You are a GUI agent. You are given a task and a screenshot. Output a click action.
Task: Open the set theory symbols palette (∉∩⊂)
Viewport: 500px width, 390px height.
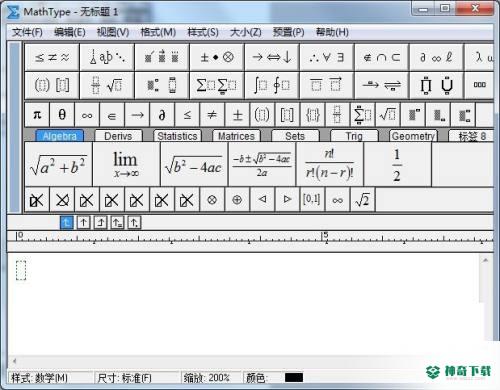[382, 57]
